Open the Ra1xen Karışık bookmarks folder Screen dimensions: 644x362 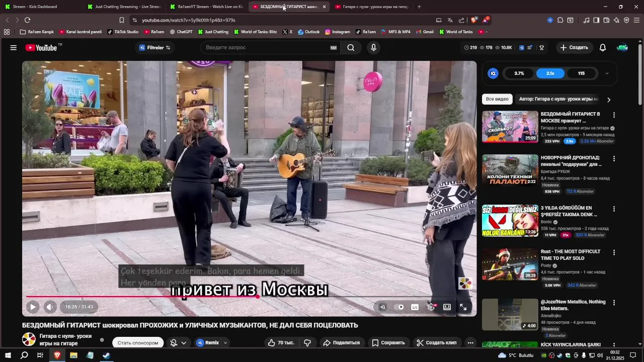pyautogui.click(x=37, y=32)
